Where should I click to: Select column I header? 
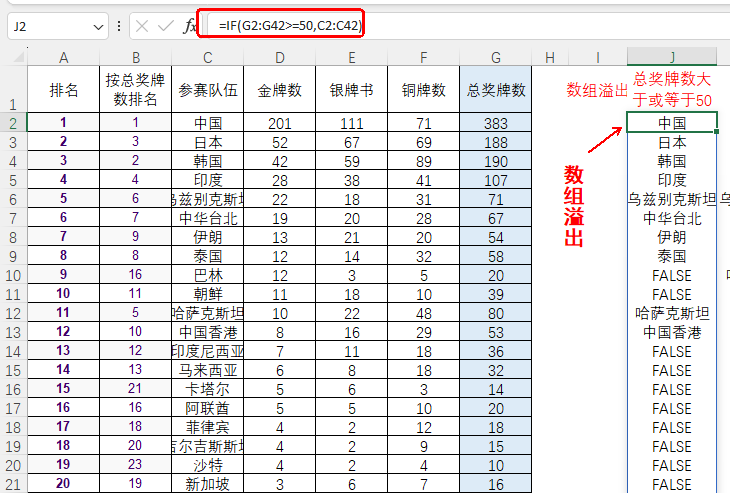(597, 57)
